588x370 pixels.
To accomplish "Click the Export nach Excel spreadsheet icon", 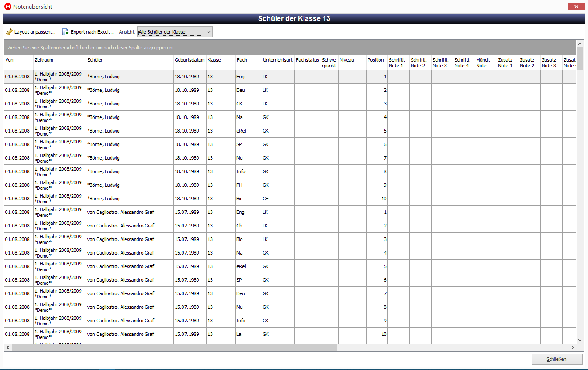I will (66, 32).
